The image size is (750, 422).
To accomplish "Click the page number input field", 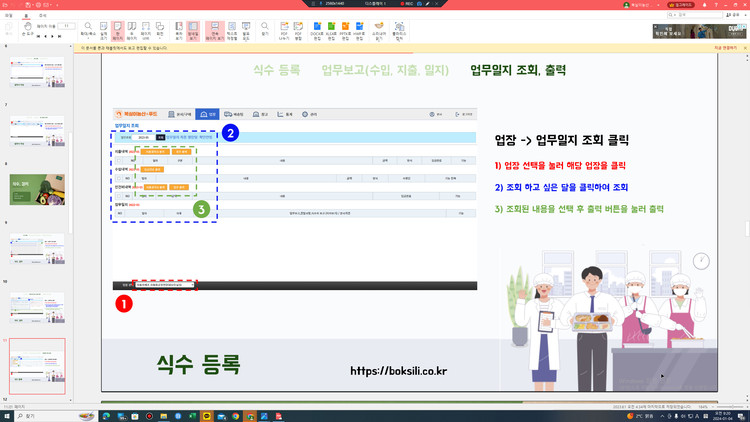I will click(66, 26).
